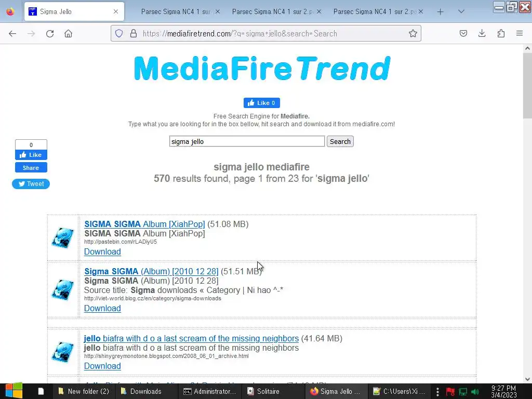This screenshot has height=399, width=532.
Task: Click the blank document taskbar icon
Action: [41, 392]
